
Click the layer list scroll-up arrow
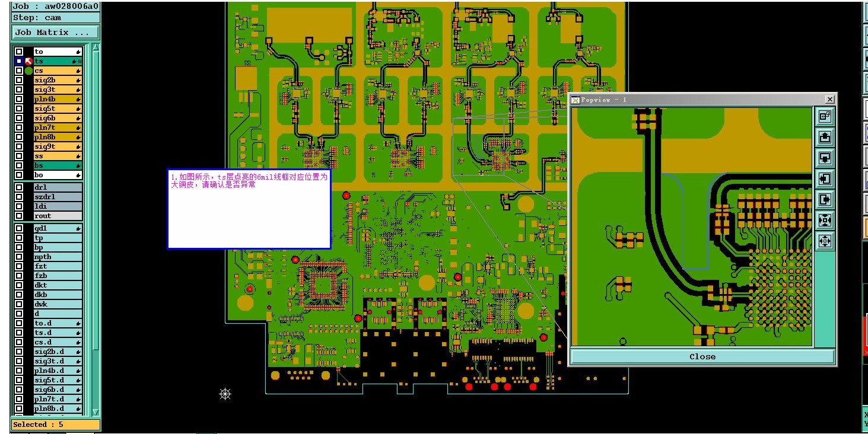point(96,47)
